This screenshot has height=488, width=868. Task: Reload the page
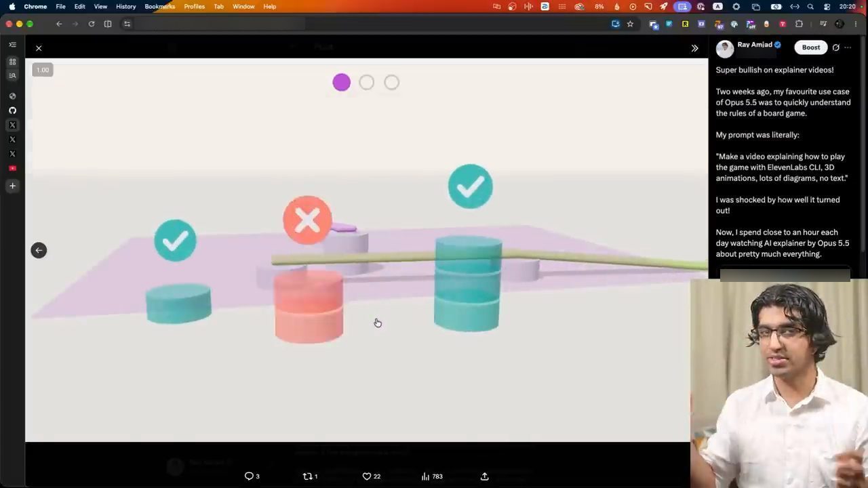coord(92,24)
